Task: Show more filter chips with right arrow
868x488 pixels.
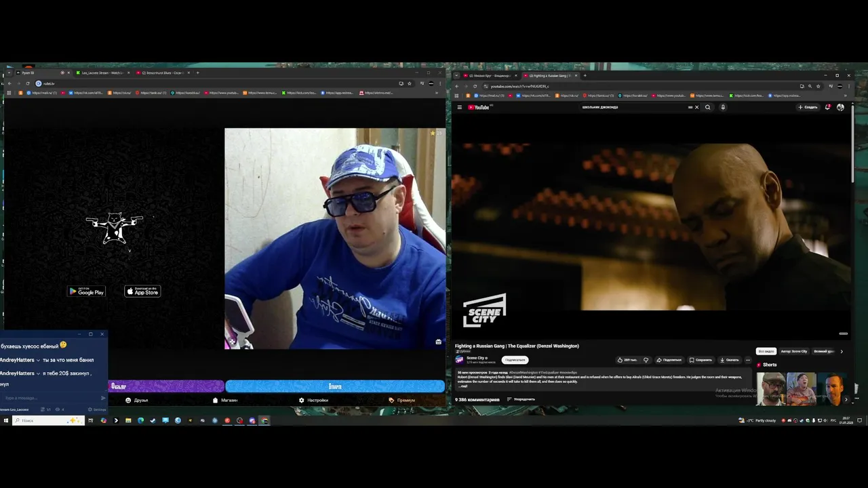Action: click(842, 351)
